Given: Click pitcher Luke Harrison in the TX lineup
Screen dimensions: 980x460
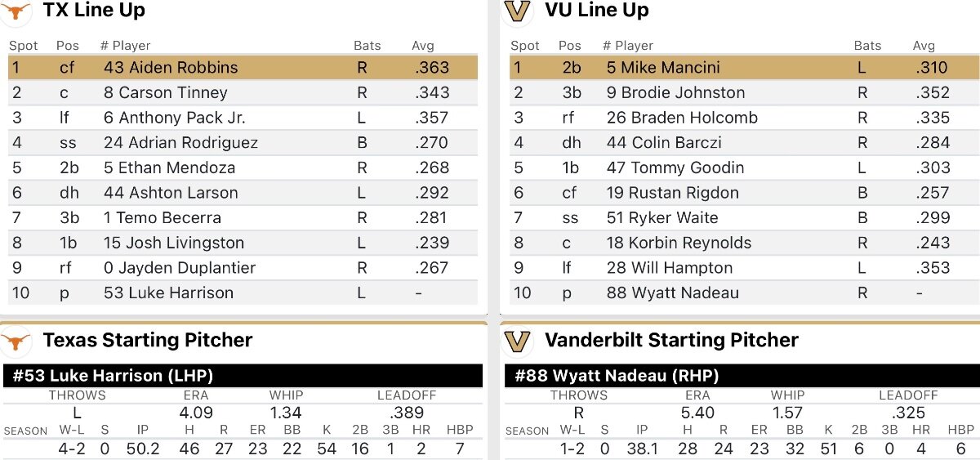Looking at the screenshot, I should (x=168, y=293).
